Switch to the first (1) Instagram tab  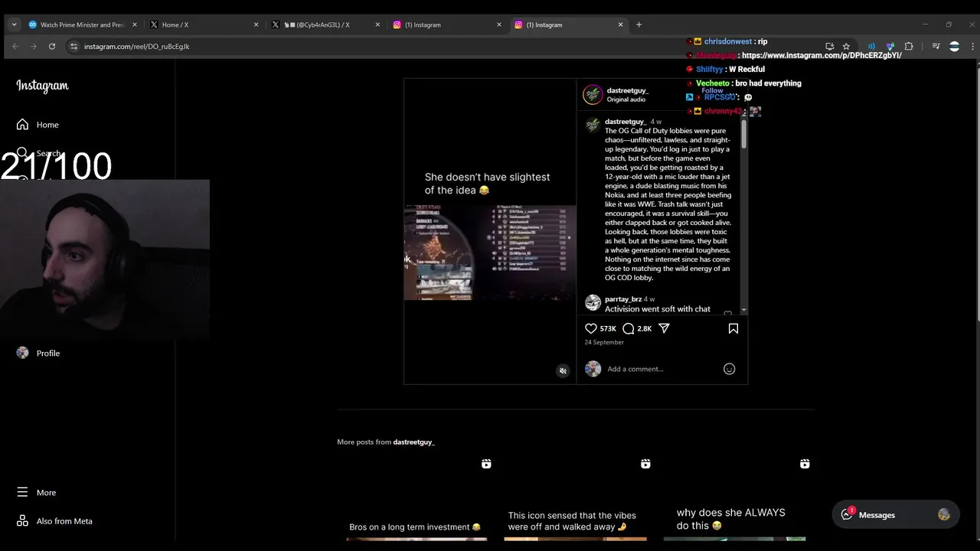pos(447,24)
